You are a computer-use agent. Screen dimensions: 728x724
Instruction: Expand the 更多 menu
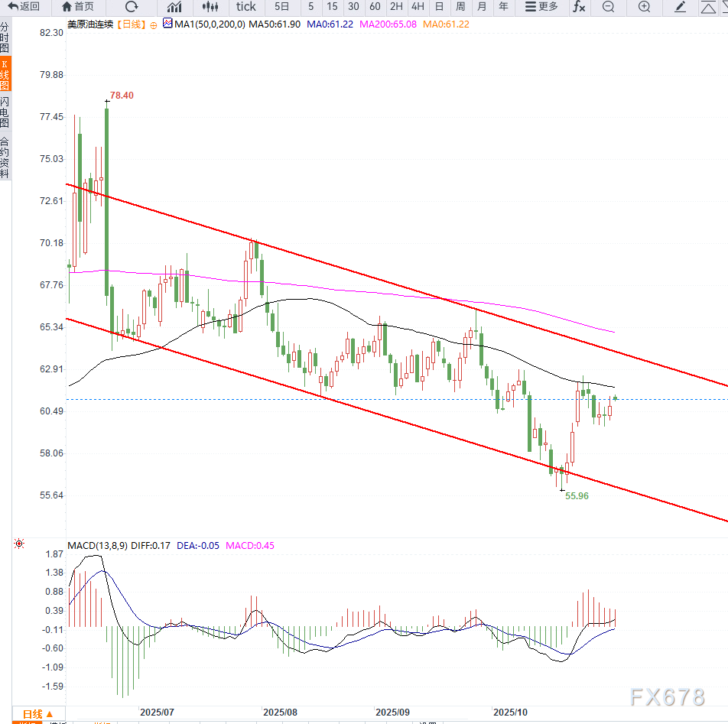pos(542,7)
